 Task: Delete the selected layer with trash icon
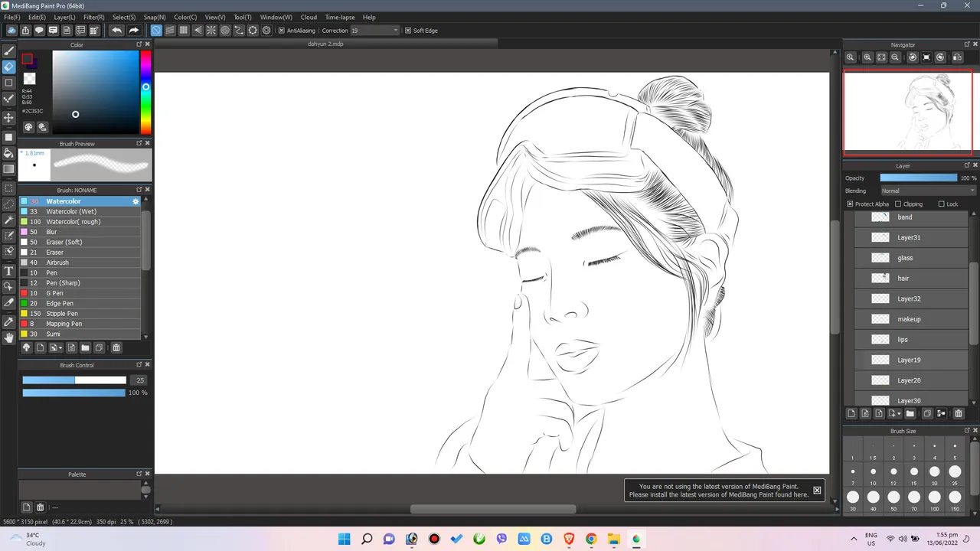tap(958, 414)
